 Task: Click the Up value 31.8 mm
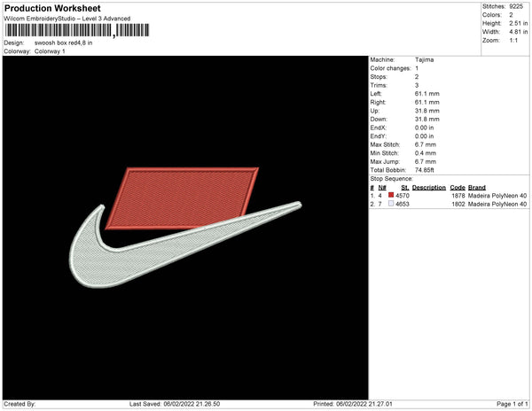pyautogui.click(x=426, y=111)
